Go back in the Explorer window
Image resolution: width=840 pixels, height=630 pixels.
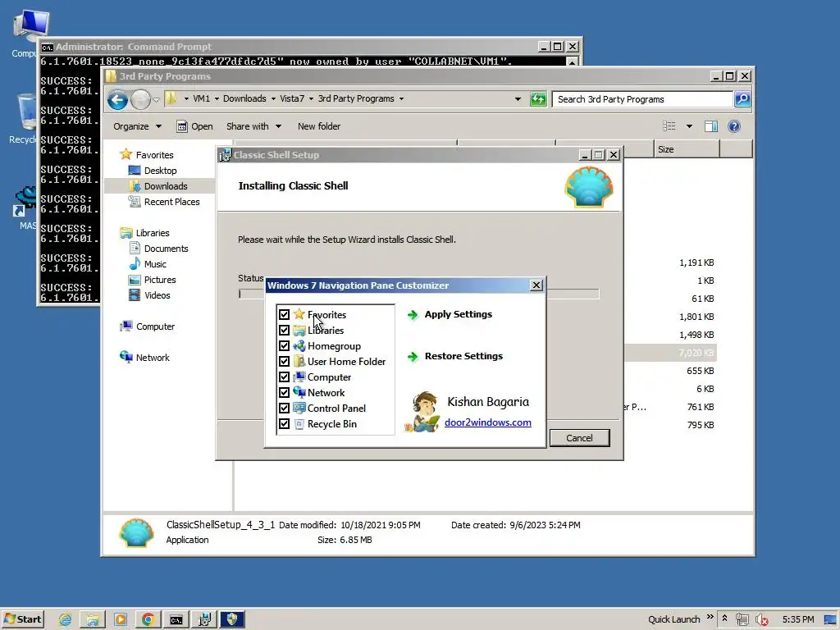click(117, 99)
